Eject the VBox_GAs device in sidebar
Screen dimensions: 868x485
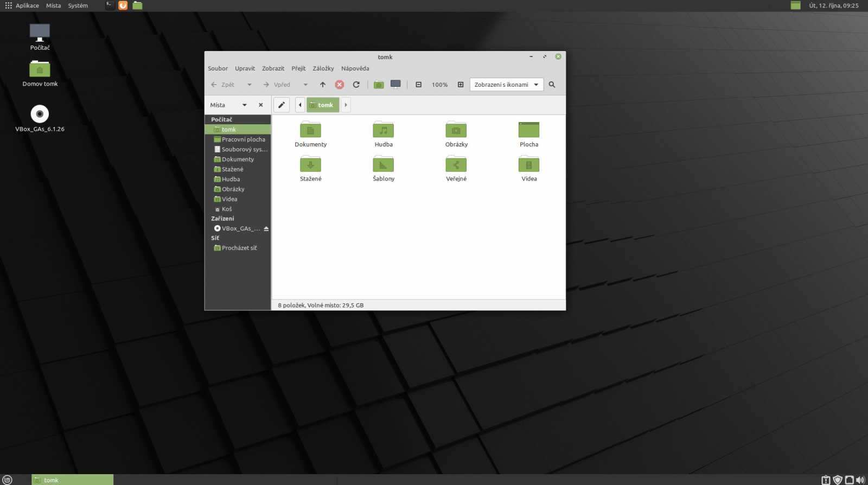pyautogui.click(x=266, y=229)
